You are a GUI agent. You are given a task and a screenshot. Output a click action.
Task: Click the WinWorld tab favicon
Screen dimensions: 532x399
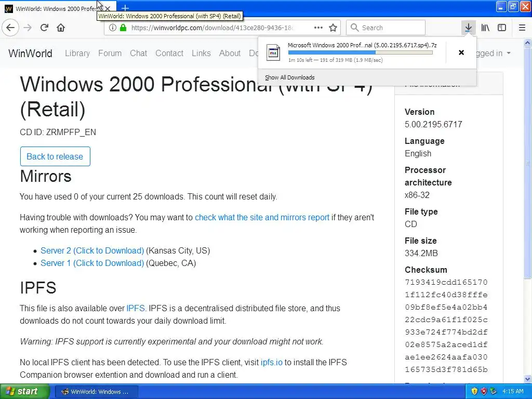[8, 8]
